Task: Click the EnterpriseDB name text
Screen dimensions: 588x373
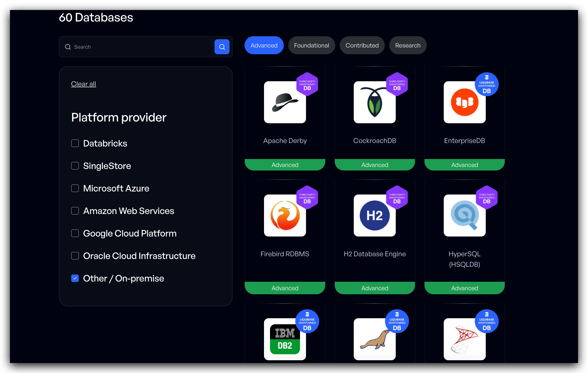Action: click(464, 141)
